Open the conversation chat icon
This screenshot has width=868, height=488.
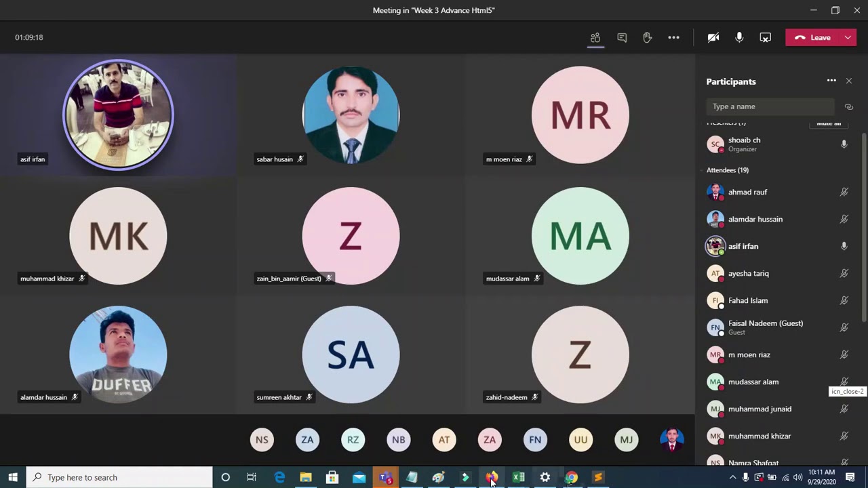pos(622,37)
